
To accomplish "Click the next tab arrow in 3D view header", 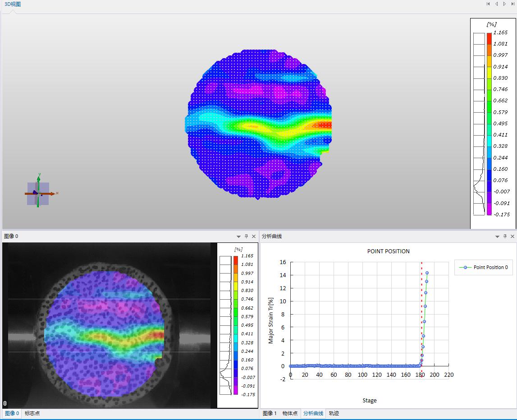I will (x=504, y=4).
